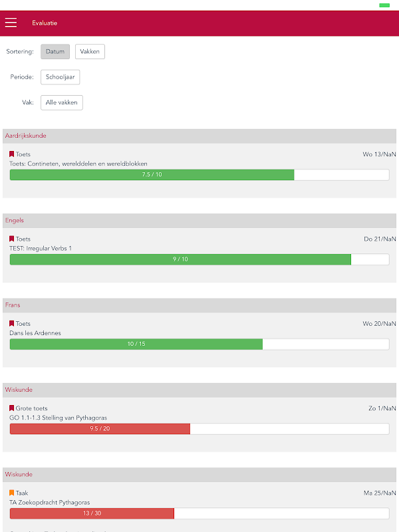Screen dimensions: 399x532
Task: Click the 9.5 / 20 red score bar
Action: (x=100, y=429)
